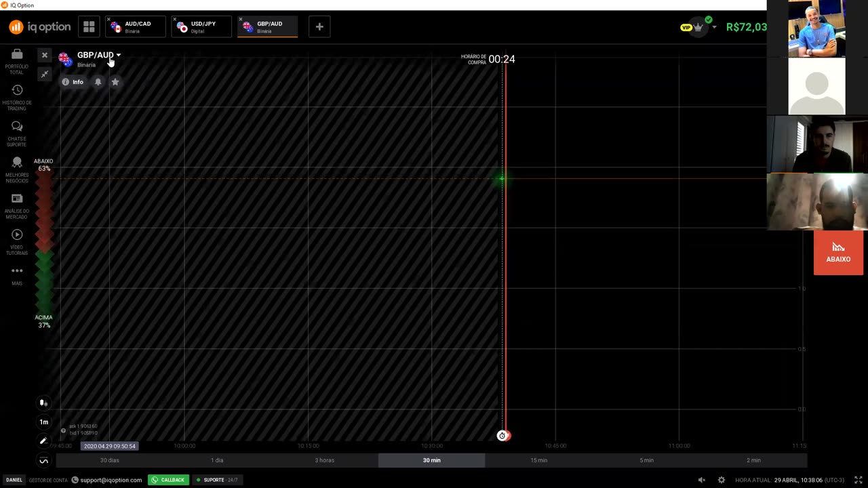Click the trader sentiment bar
The image size is (868, 488).
44,243
